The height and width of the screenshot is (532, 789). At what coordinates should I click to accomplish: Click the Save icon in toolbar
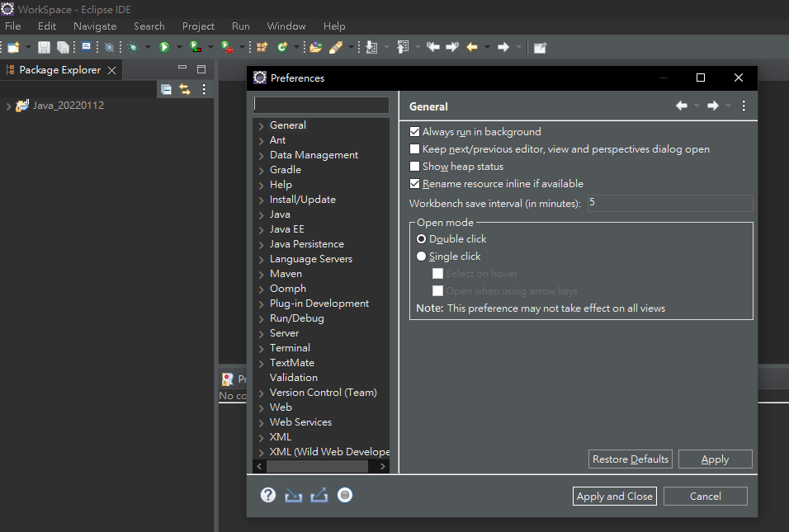point(44,47)
